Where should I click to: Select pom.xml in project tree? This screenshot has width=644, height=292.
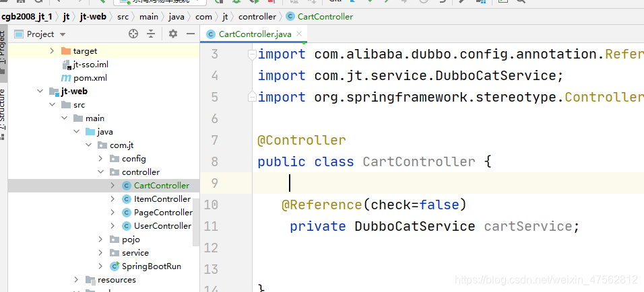point(90,78)
